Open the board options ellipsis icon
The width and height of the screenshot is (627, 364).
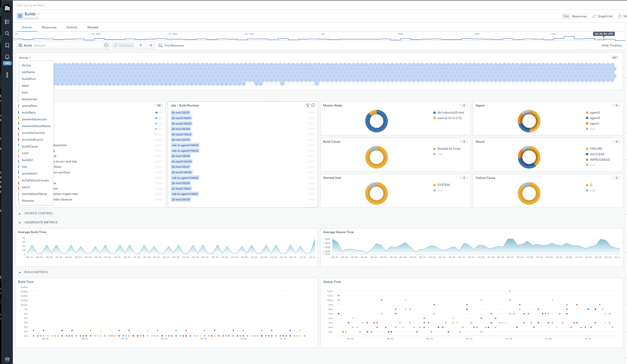click(106, 45)
